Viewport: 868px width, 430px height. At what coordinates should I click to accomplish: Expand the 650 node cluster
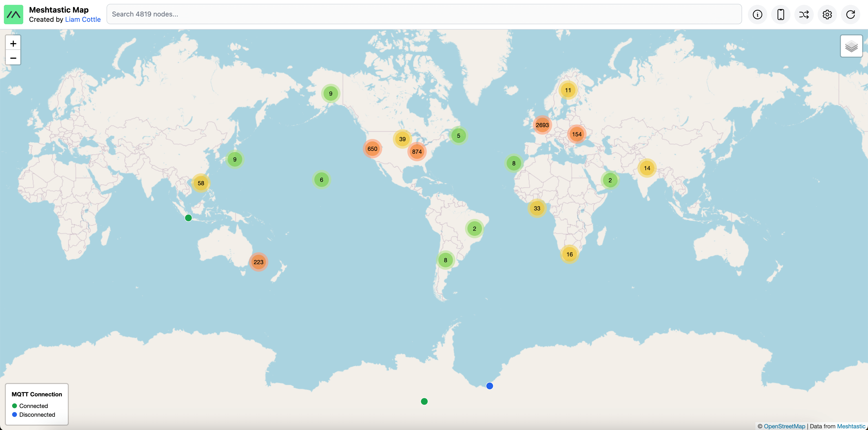click(372, 149)
